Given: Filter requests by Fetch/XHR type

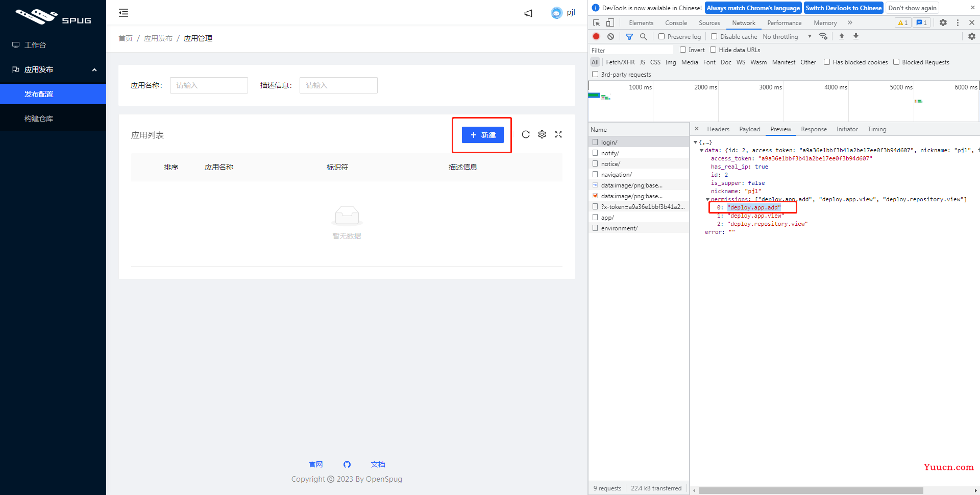Looking at the screenshot, I should (x=620, y=62).
